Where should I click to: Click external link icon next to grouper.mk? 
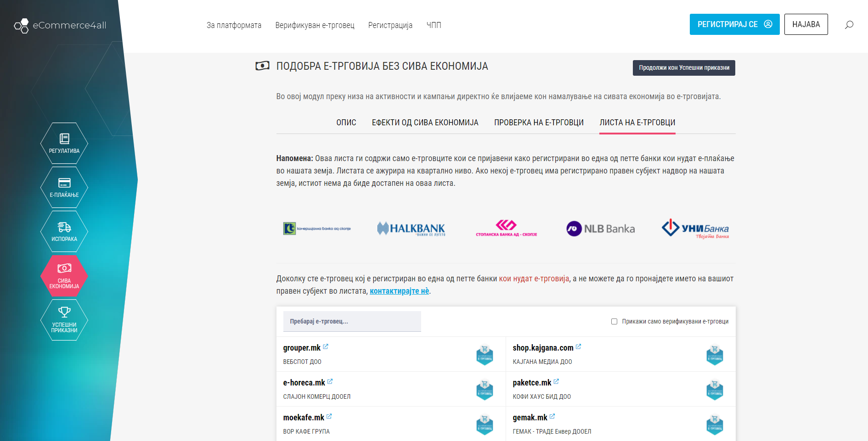coord(326,346)
